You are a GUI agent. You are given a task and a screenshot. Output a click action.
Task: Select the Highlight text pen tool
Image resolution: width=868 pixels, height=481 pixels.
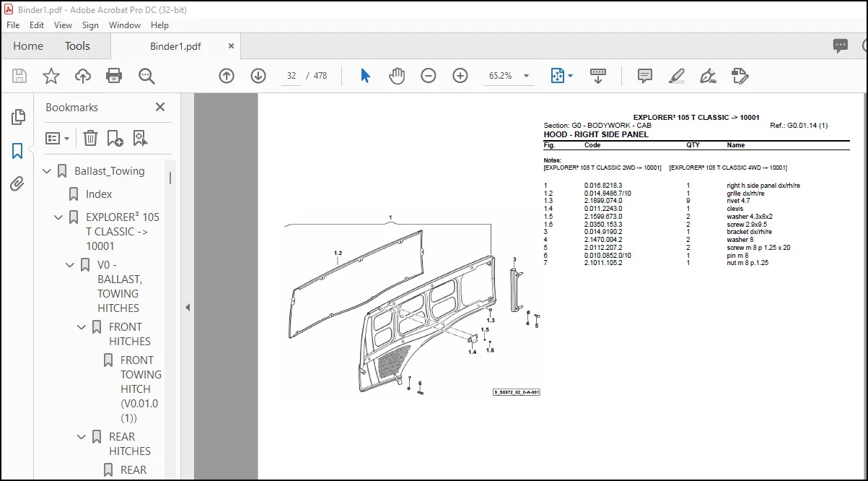click(677, 76)
